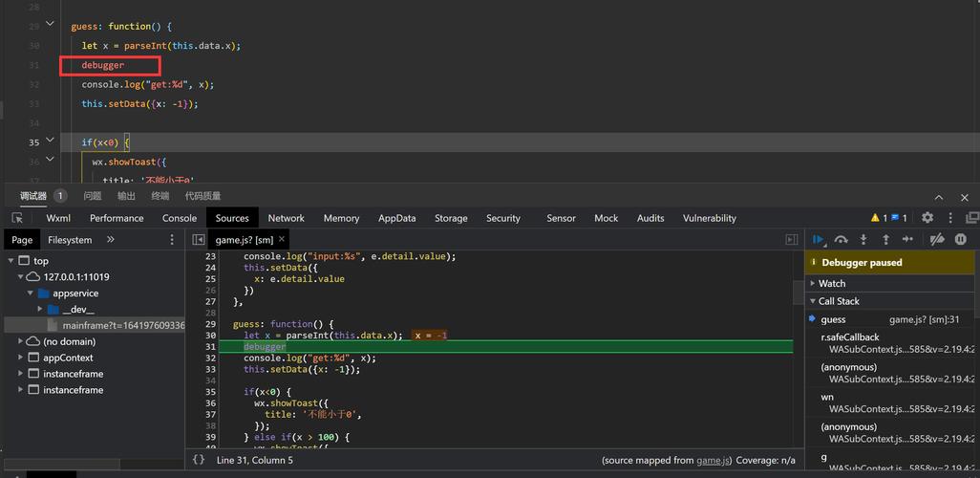This screenshot has height=478, width=980.
Task: Switch to Memory tab
Action: [341, 218]
